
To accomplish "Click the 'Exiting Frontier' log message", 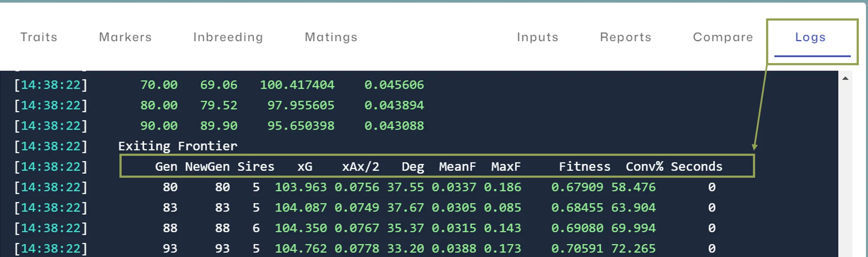I will tap(178, 146).
